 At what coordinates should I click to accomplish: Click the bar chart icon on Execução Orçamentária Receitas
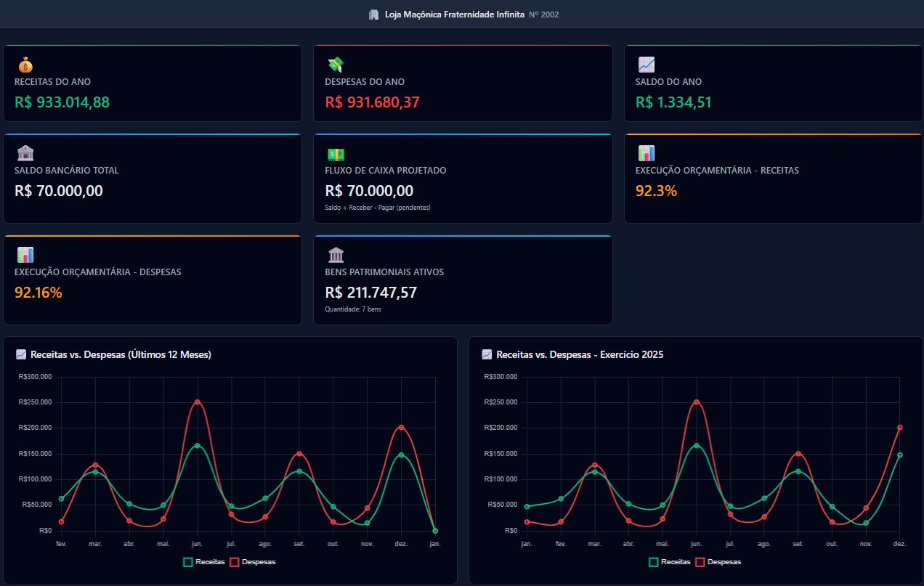click(647, 152)
